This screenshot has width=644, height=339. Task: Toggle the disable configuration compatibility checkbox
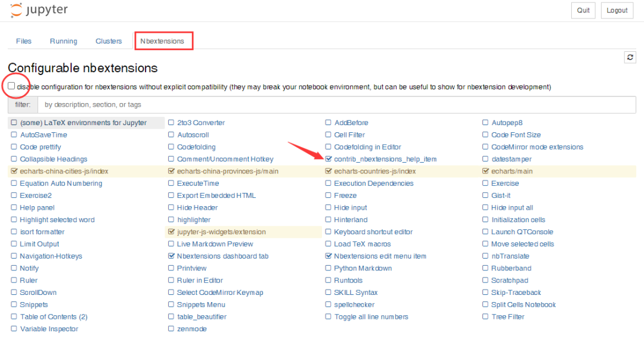point(11,86)
